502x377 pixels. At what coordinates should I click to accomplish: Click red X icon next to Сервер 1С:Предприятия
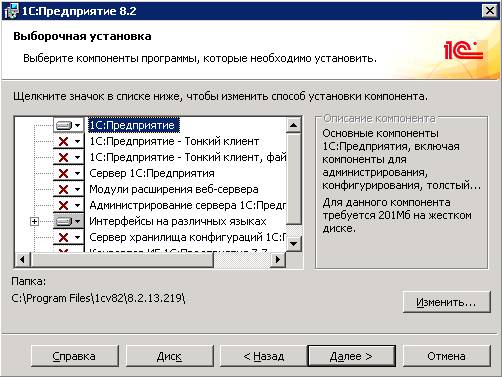(x=63, y=173)
